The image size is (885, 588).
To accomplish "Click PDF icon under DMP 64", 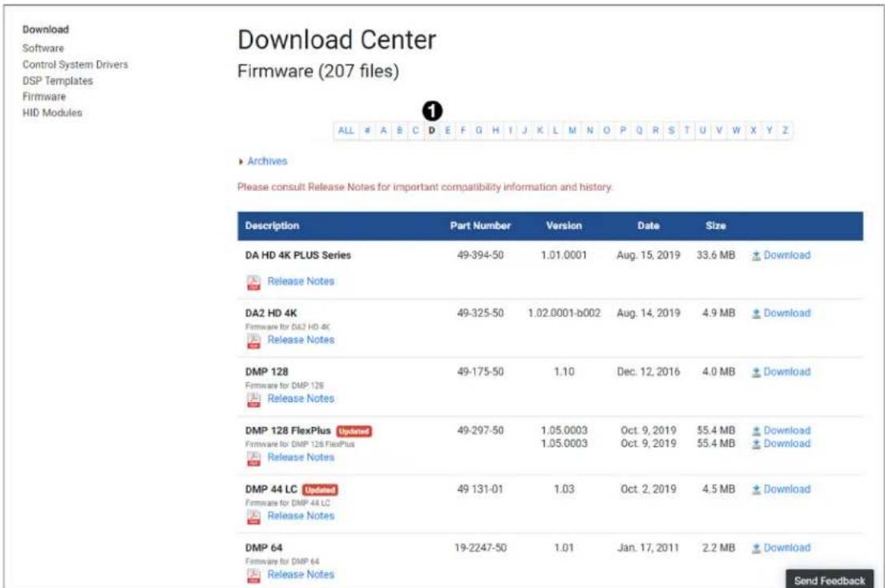I will (253, 576).
